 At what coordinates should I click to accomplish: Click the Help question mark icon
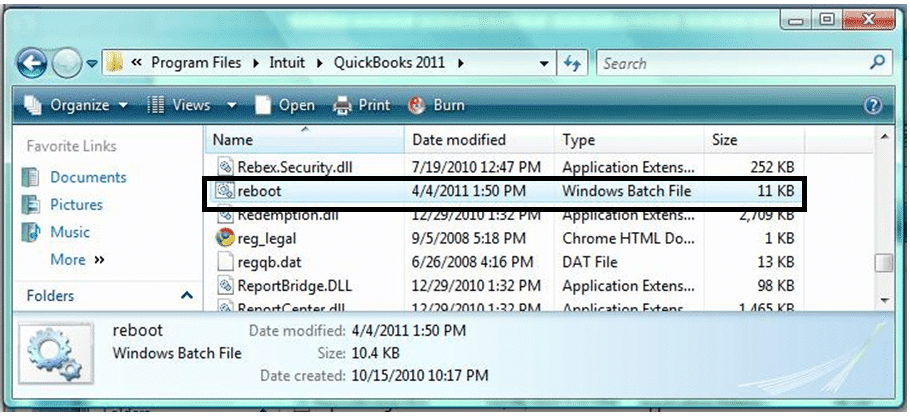point(873,106)
